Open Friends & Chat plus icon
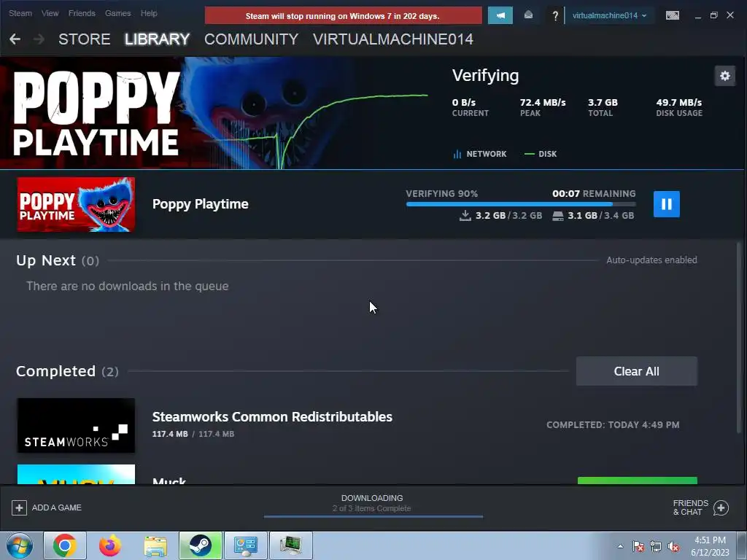 pos(721,507)
